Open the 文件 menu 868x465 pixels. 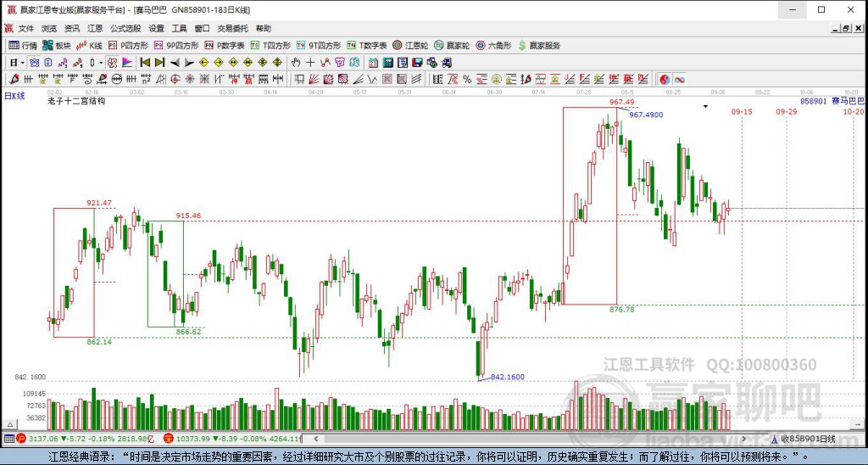point(26,28)
